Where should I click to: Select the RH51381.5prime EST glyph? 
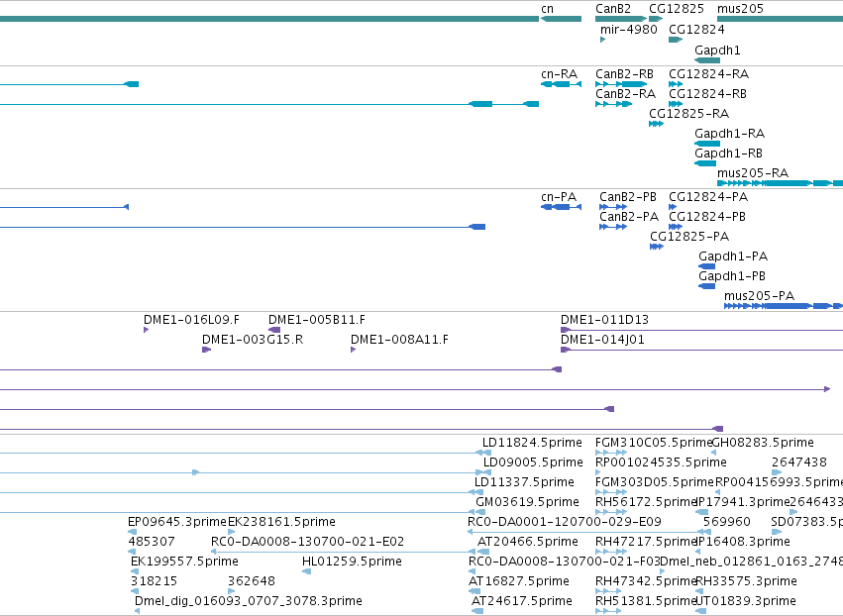coord(607,611)
